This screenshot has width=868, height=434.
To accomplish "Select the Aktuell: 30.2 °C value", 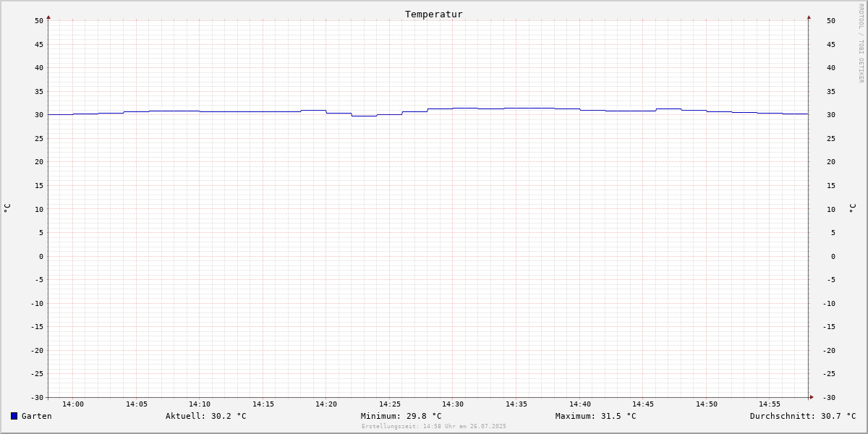I will point(206,416).
